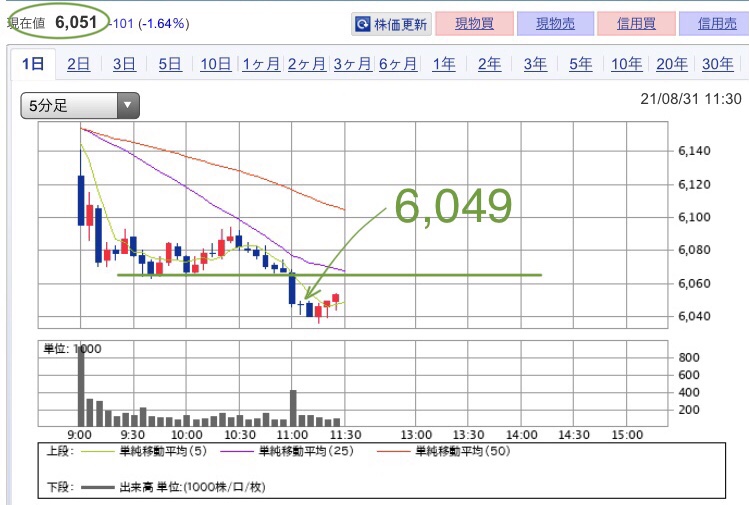Open the 5分足 interval dropdown

(80, 106)
